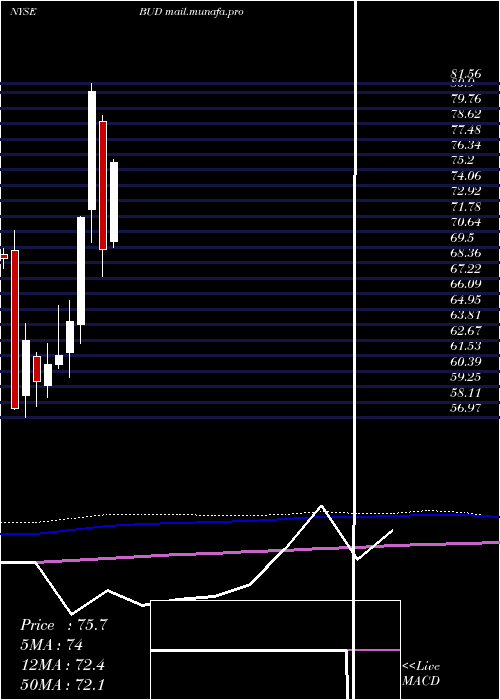
Task: Select the 61.53 price axis label
Action: [x=466, y=346]
